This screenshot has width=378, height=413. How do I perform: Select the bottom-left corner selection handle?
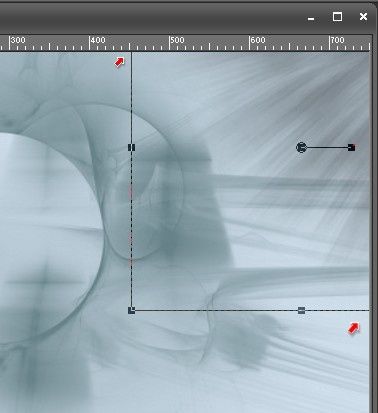(132, 310)
